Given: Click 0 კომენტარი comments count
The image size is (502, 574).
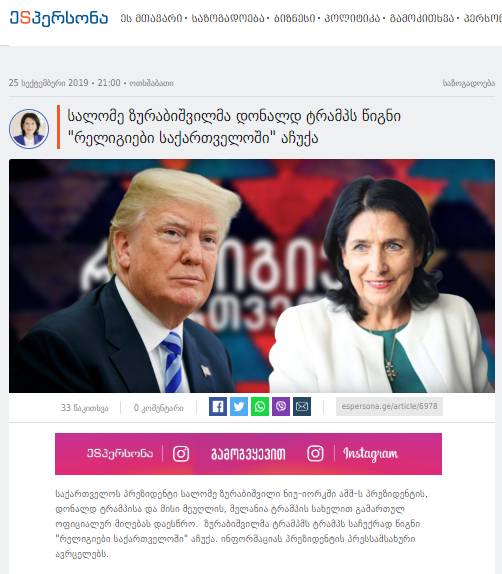Looking at the screenshot, I should [x=159, y=408].
